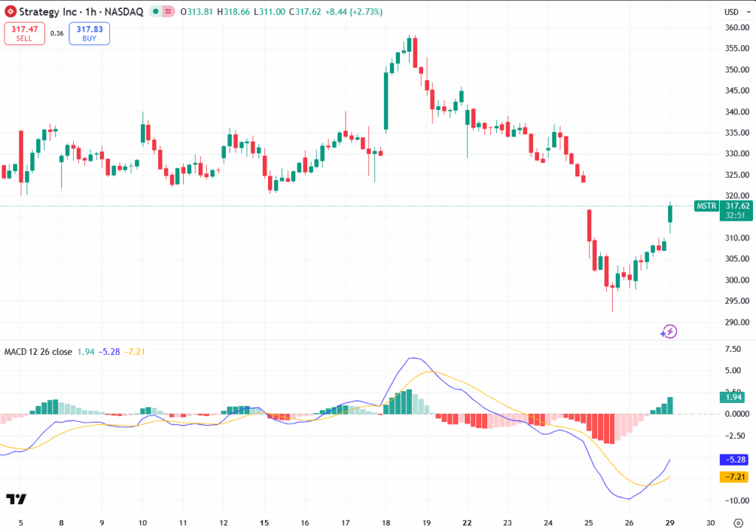
Task: Click the 300.00 price axis label
Action: click(738, 280)
